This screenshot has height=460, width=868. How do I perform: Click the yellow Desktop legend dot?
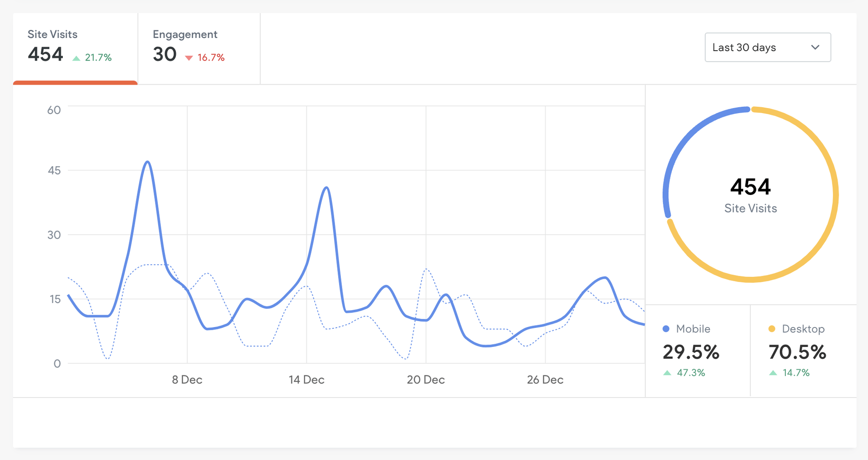pos(772,329)
